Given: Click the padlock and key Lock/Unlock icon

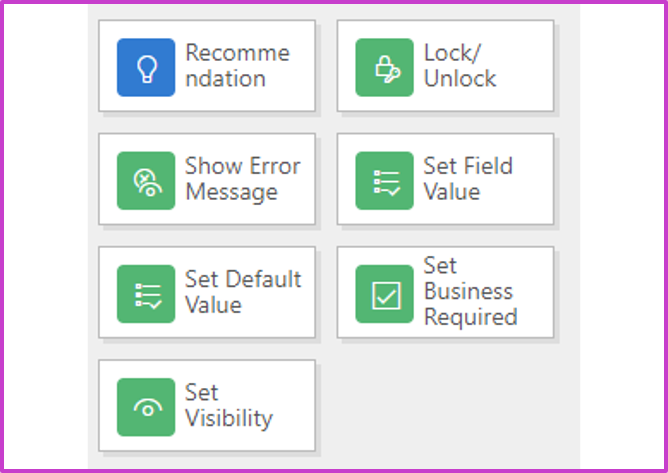Looking at the screenshot, I should (x=384, y=67).
